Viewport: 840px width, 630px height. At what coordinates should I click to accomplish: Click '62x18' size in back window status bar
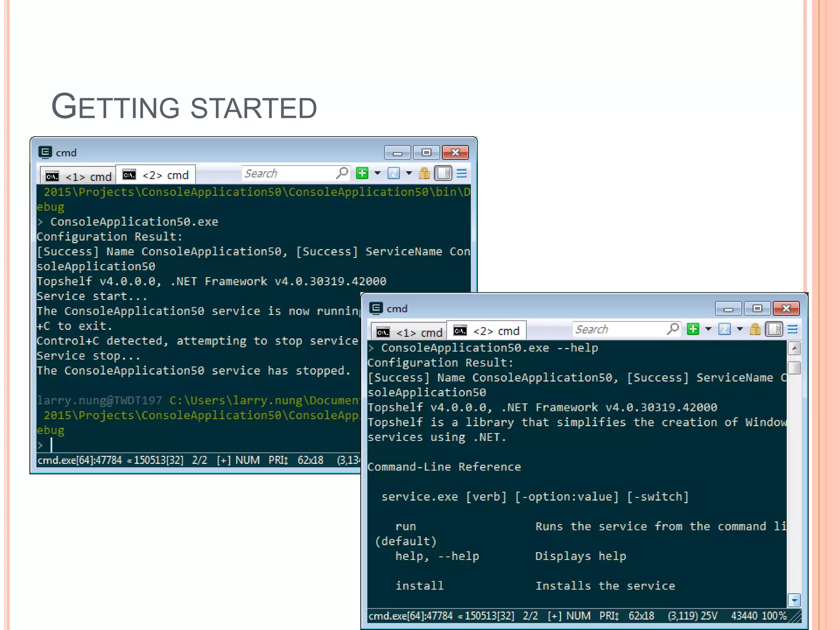click(x=310, y=460)
